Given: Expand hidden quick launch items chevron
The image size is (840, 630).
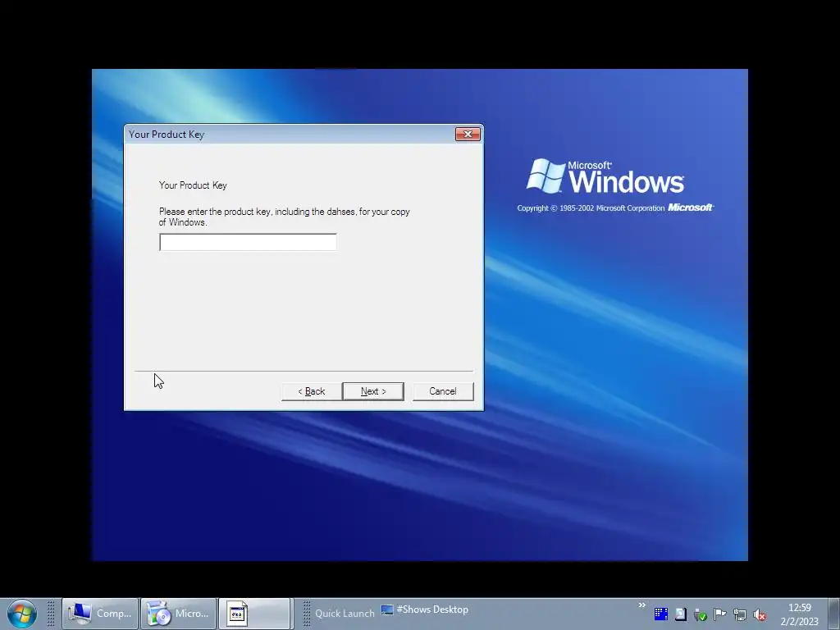Looking at the screenshot, I should coord(641,605).
